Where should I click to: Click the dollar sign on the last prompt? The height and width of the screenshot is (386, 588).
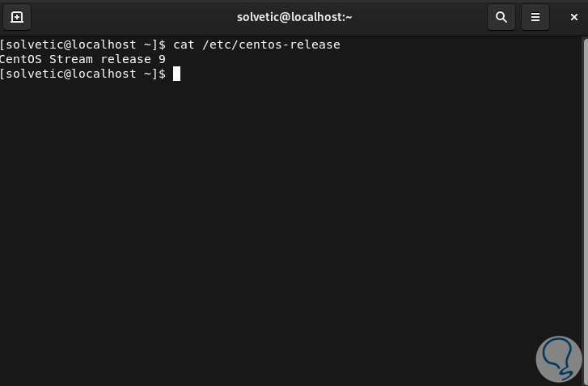click(x=162, y=74)
